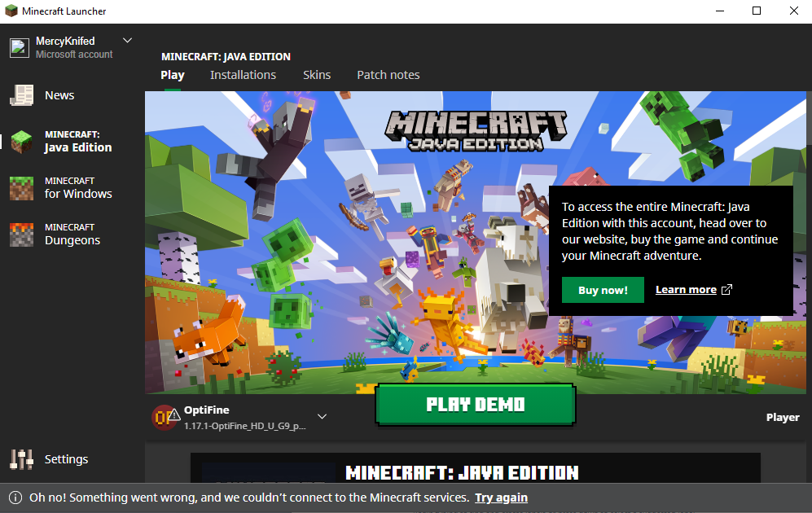Click the Microsoft account label
Viewport: 812px width, 513px height.
point(74,55)
